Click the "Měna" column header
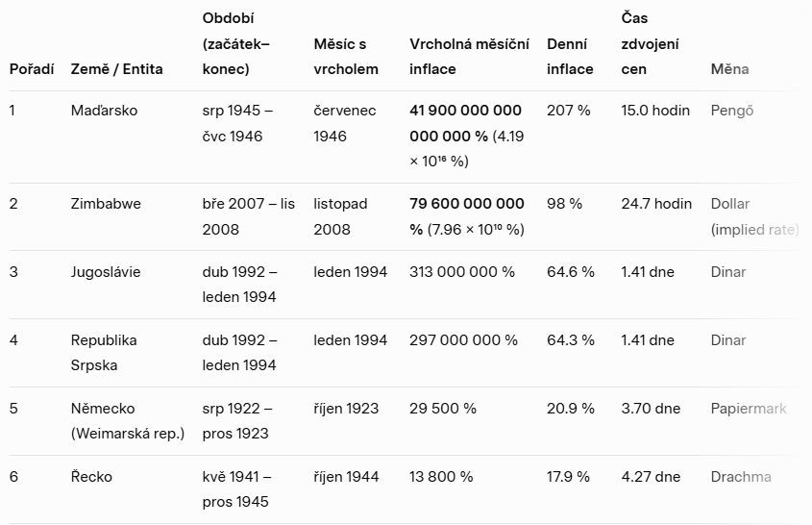812x525 pixels. (x=729, y=69)
